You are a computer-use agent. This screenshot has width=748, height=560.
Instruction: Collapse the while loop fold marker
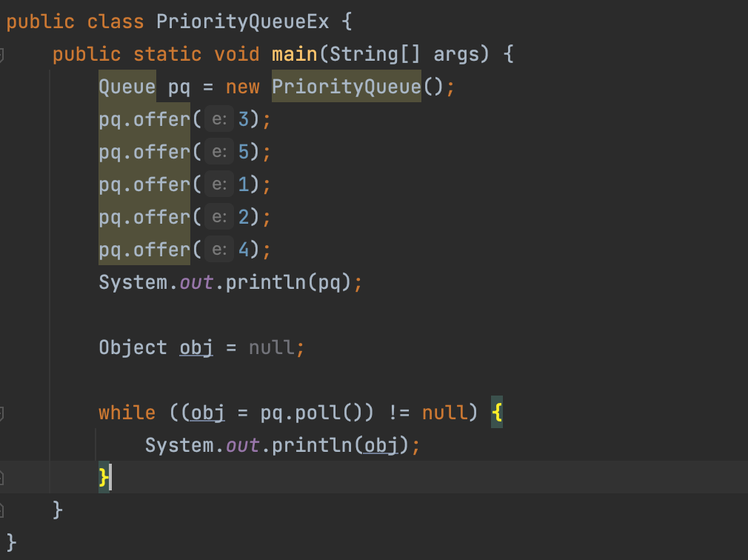(1, 413)
